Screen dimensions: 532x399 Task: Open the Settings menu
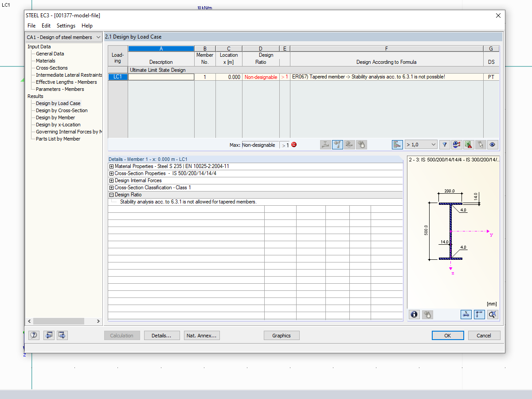pyautogui.click(x=66, y=26)
